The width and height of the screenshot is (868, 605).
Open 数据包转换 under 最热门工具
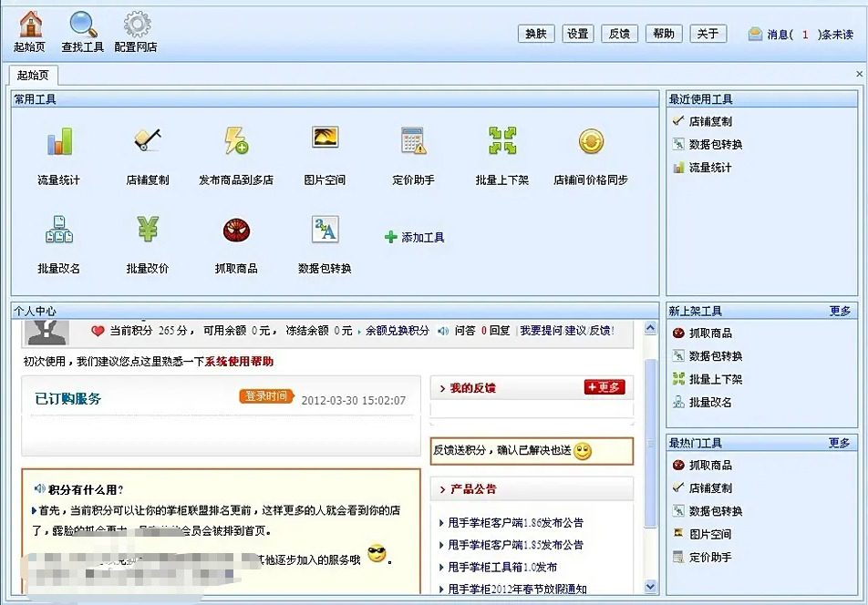pos(708,511)
